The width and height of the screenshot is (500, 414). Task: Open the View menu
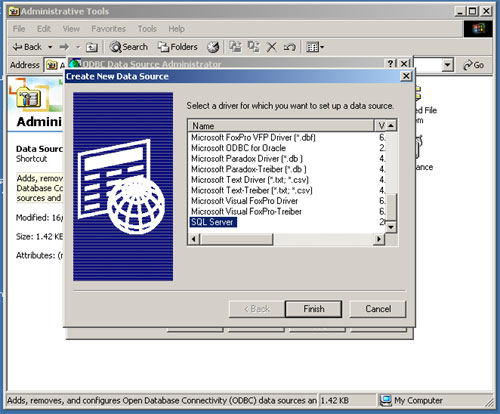point(71,29)
